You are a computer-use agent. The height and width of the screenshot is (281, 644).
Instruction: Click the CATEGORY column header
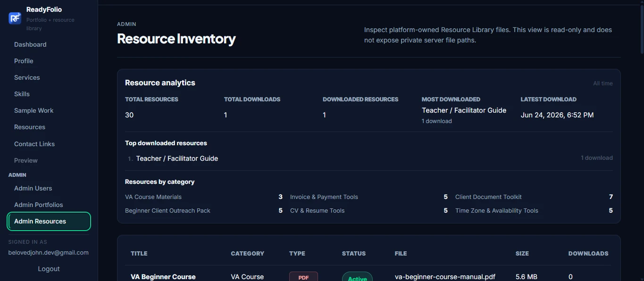click(x=247, y=254)
